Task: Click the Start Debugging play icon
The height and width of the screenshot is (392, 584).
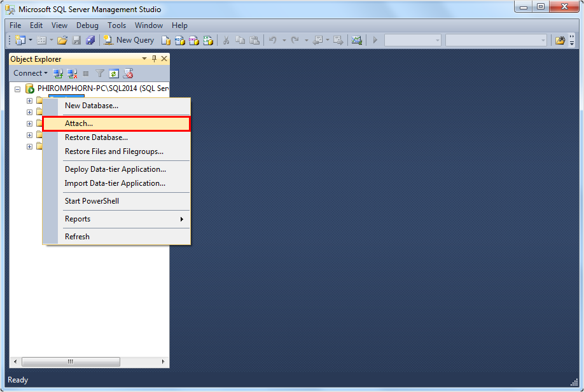Action: (375, 40)
